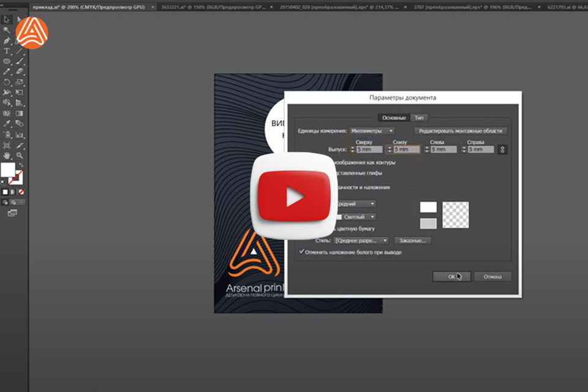The width and height of the screenshot is (588, 392).
Task: Select the Eyedropper tool
Action: pyautogui.click(x=7, y=124)
